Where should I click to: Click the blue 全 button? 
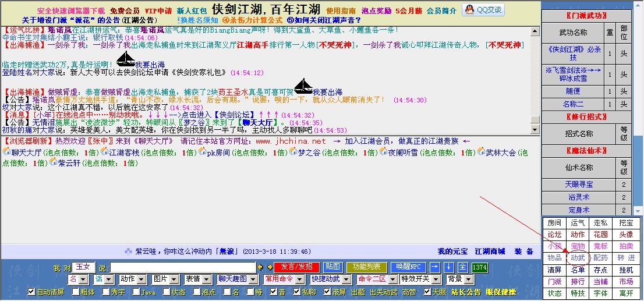coord(462,267)
